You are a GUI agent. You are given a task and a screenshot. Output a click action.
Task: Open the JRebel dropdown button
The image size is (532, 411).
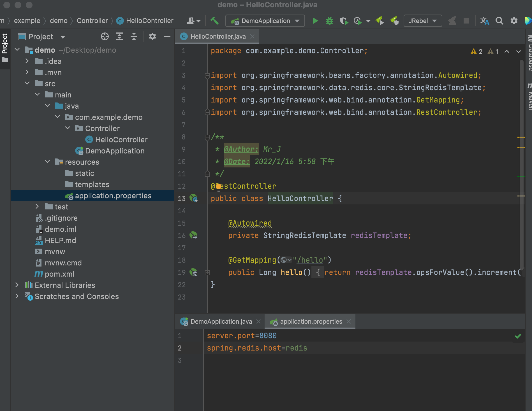coord(423,21)
